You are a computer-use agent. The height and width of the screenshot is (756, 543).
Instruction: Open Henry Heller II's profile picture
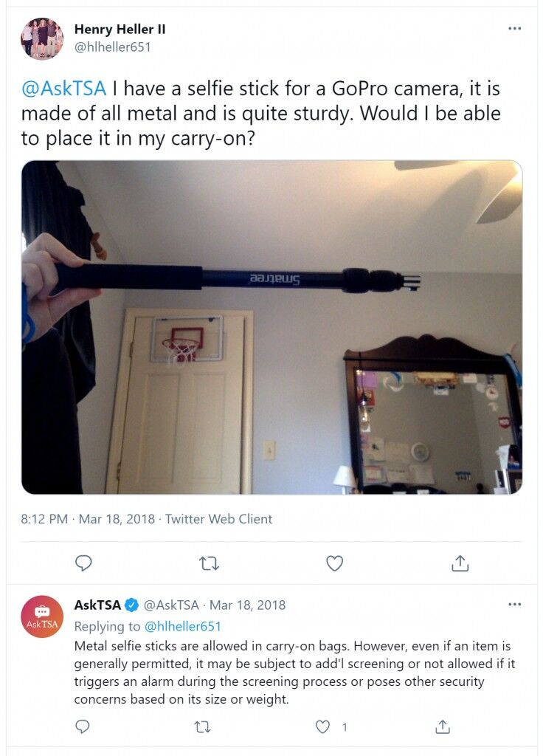[x=42, y=38]
